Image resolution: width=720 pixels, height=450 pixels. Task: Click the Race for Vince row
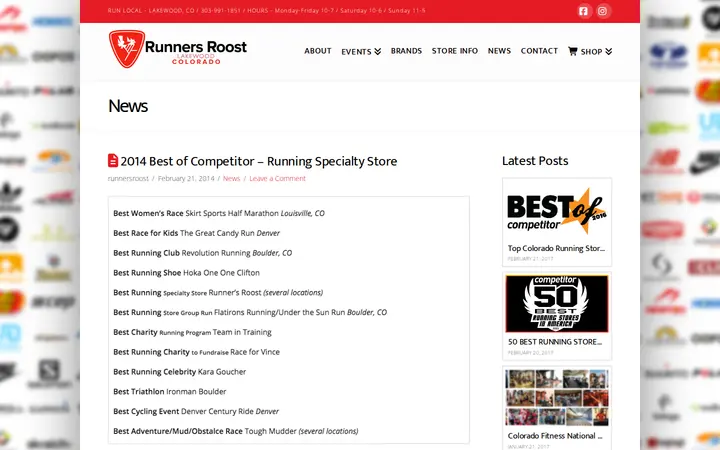click(197, 352)
